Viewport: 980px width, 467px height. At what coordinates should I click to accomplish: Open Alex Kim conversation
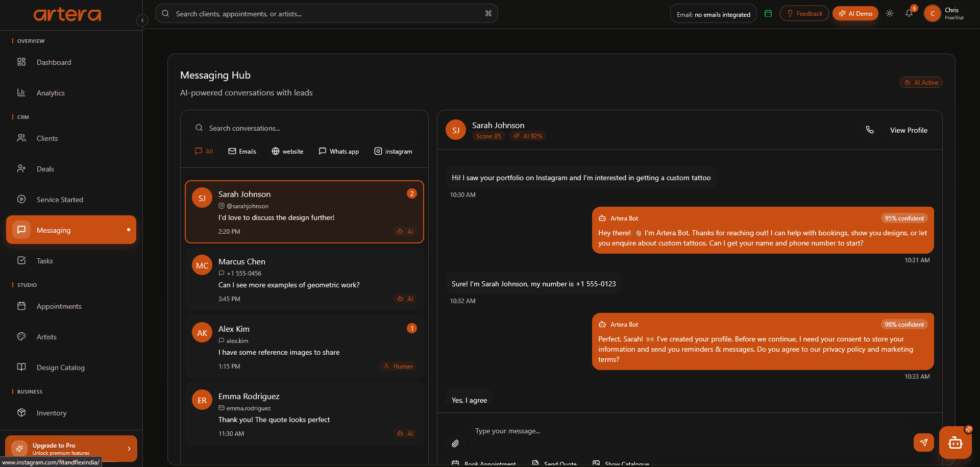[304, 347]
